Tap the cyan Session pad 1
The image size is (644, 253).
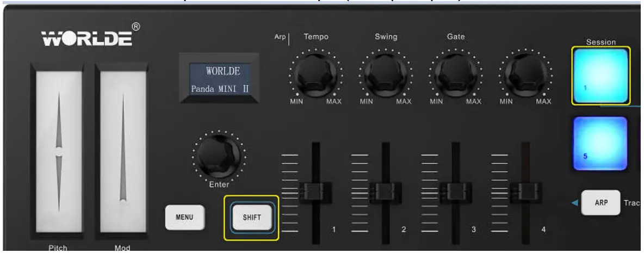600,76
